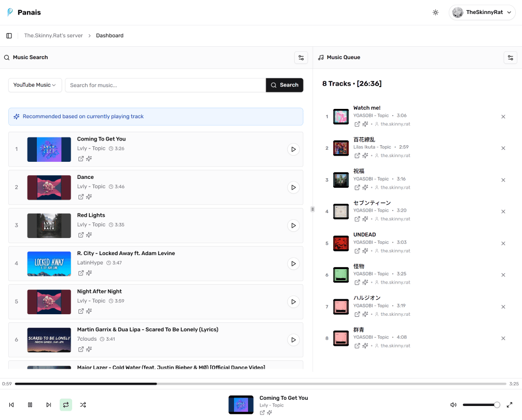Enable shuffle playback
Image resolution: width=522 pixels, height=420 pixels.
pos(83,404)
